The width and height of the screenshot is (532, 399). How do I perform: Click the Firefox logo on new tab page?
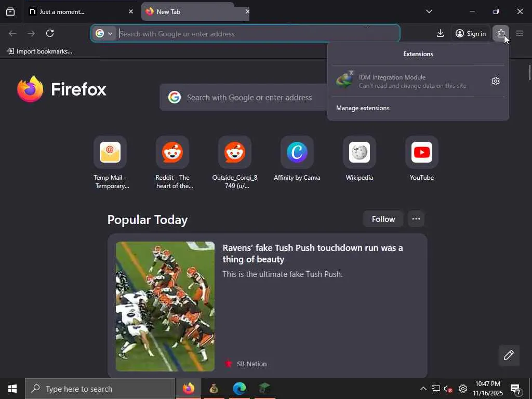[61, 89]
